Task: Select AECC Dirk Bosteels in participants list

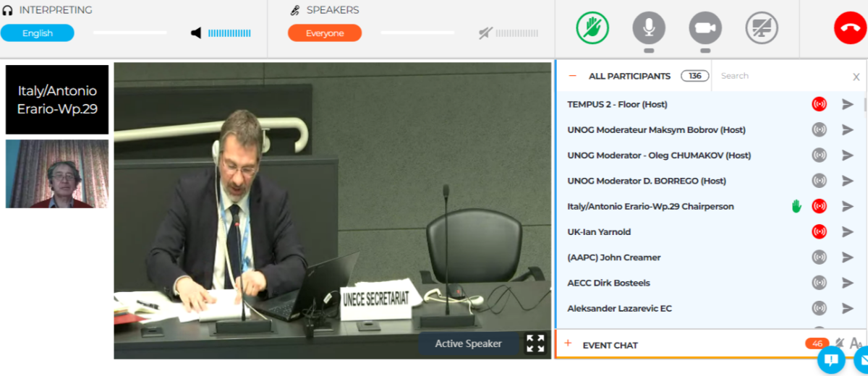Action: [x=608, y=283]
